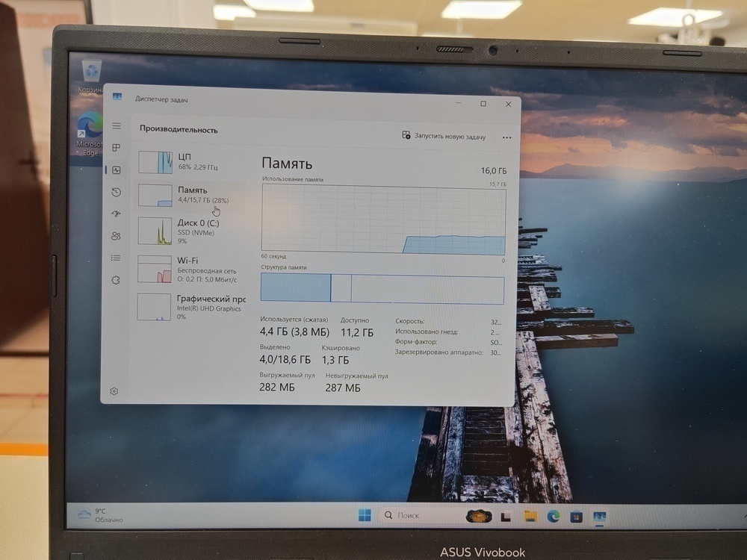Open the Startup apps sidebar icon
The width and height of the screenshot is (747, 560).
pyautogui.click(x=117, y=214)
